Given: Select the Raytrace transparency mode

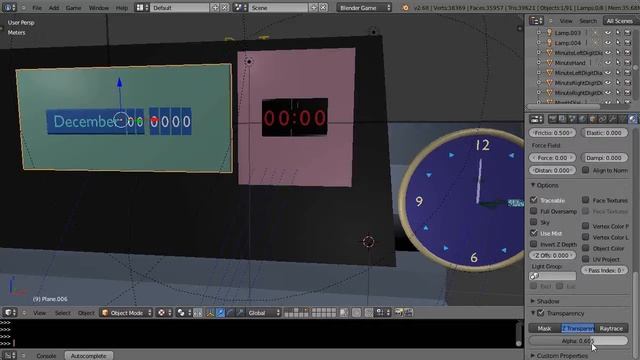Looking at the screenshot, I should (611, 328).
